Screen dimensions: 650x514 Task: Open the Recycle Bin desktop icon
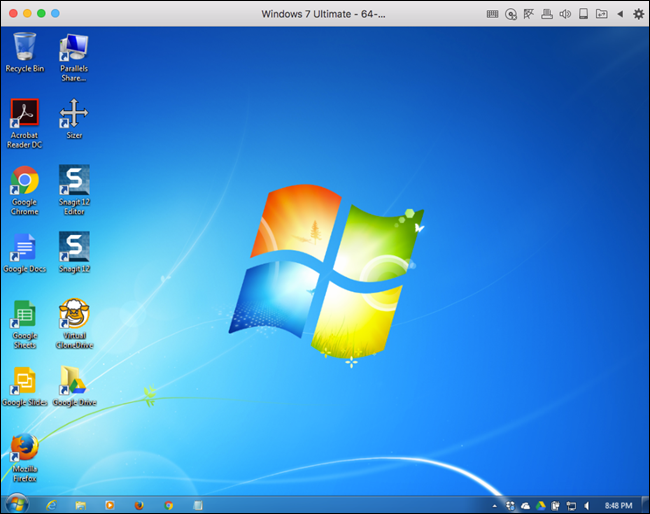tap(25, 53)
